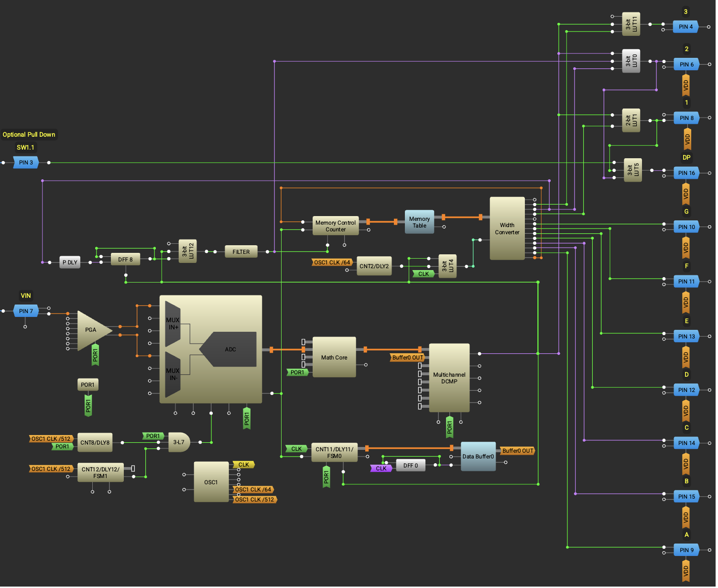This screenshot has height=588, width=718.
Task: Click the Memory Table block
Action: point(419,222)
